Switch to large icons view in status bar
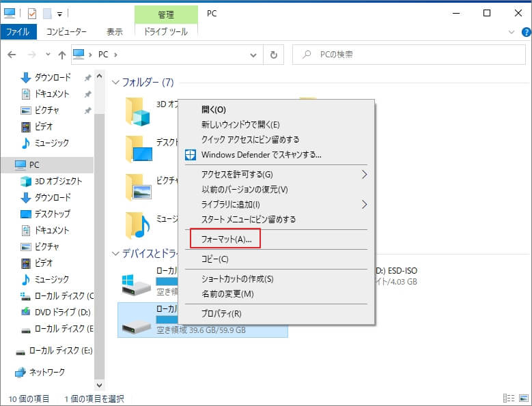Viewport: 532px width, 406px height. [524, 398]
